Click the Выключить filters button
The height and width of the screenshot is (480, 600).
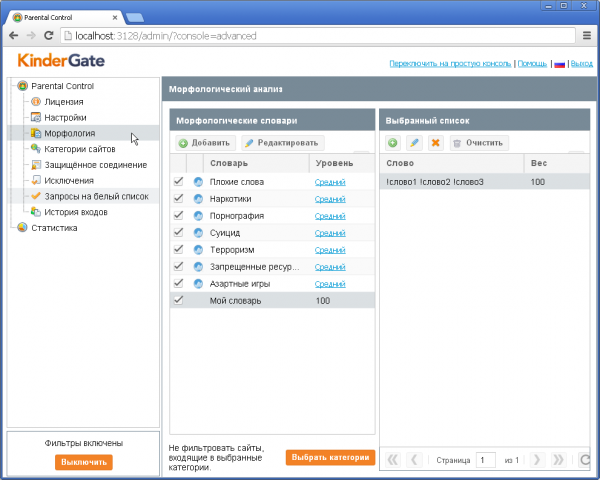(x=84, y=462)
